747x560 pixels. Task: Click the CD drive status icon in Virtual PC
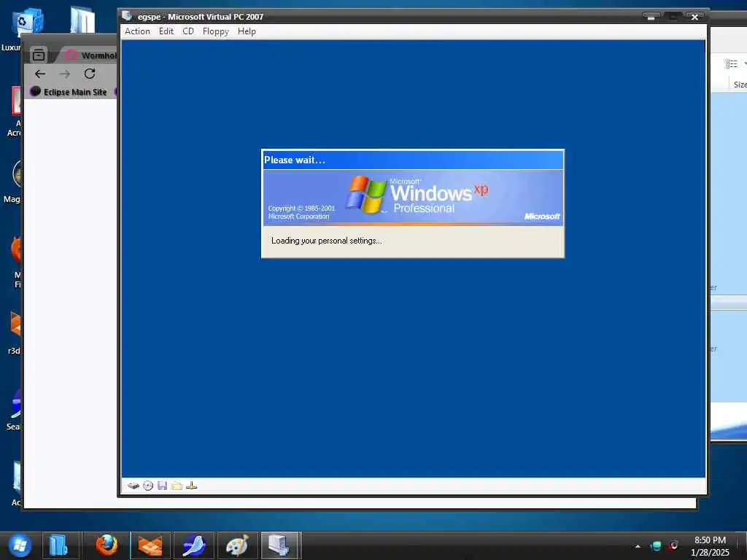(148, 486)
